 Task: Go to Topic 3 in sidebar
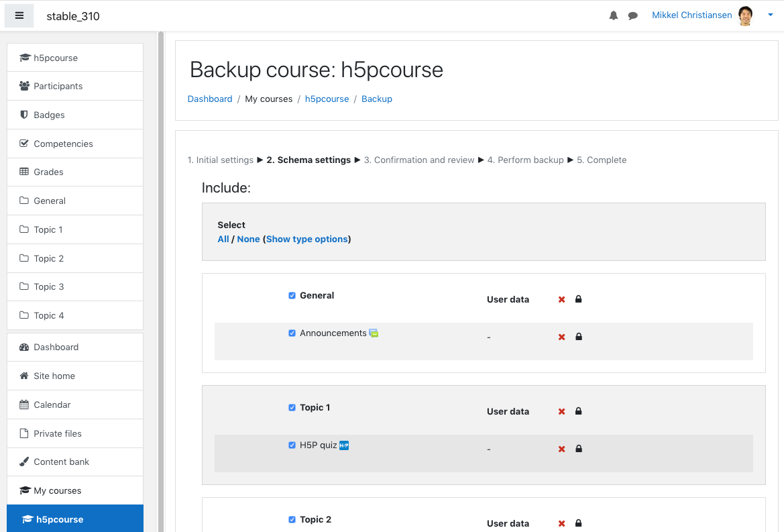coord(75,286)
